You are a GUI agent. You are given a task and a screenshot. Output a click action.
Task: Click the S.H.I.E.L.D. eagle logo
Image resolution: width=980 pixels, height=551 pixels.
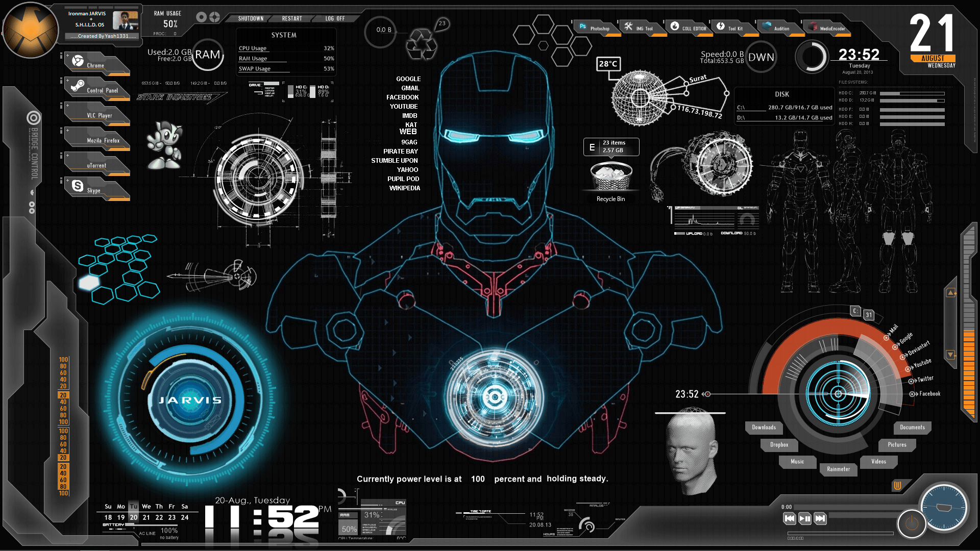click(x=31, y=31)
